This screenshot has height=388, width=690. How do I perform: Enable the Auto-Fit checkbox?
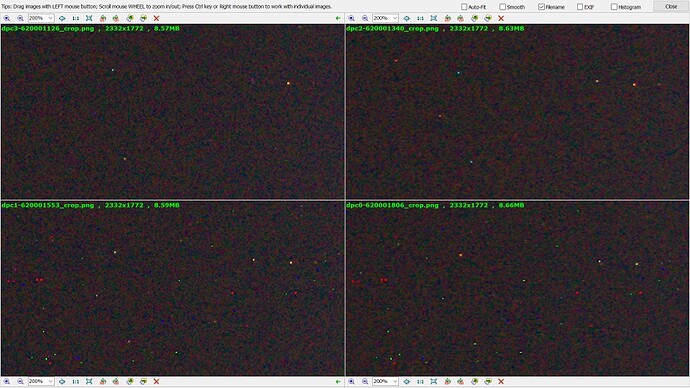pos(464,7)
